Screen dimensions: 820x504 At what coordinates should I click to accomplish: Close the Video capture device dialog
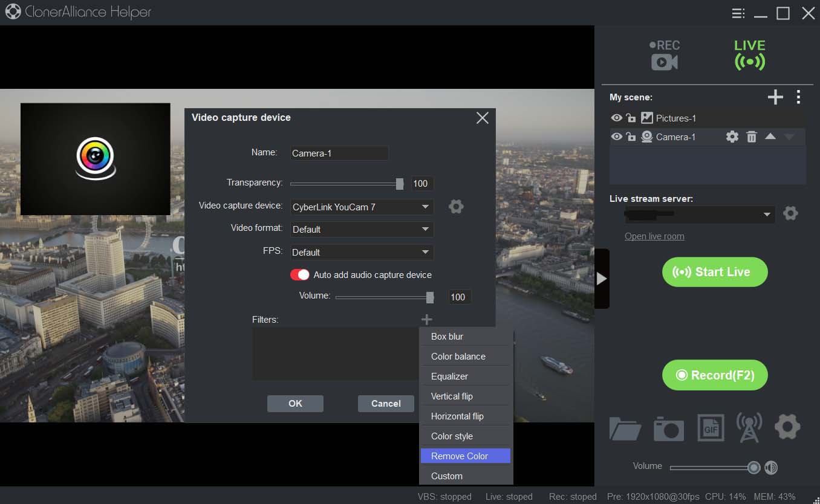click(x=482, y=118)
